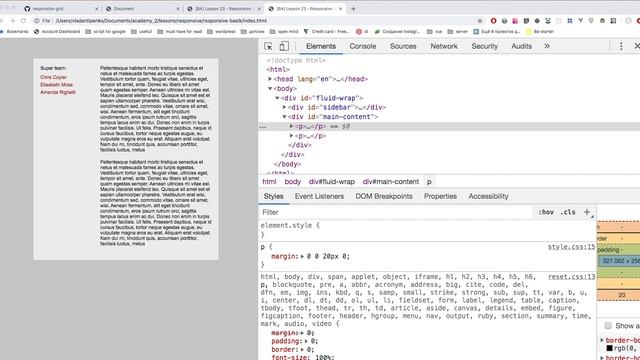Open the Sources panel tab
The width and height of the screenshot is (640, 360).
(403, 46)
